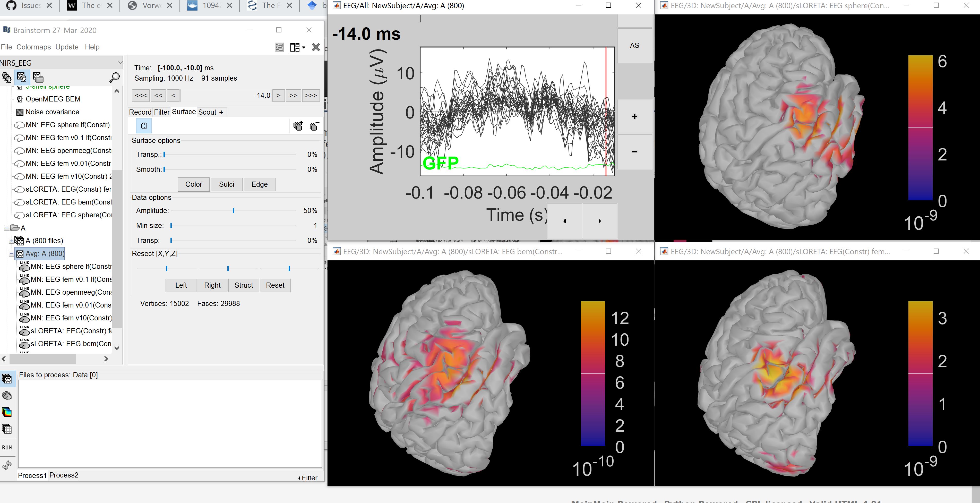Click the Reset resect button
The height and width of the screenshot is (503, 980).
pos(275,285)
